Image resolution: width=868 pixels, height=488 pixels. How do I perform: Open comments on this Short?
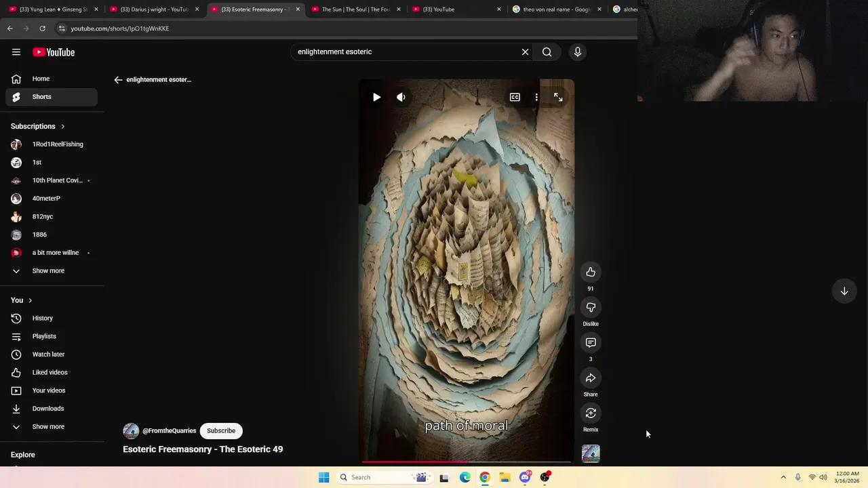click(591, 342)
